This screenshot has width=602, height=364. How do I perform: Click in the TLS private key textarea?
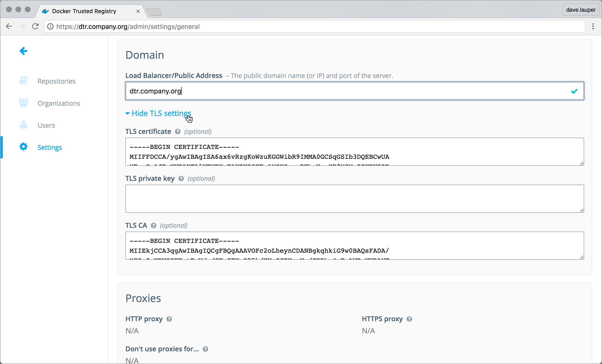click(354, 199)
